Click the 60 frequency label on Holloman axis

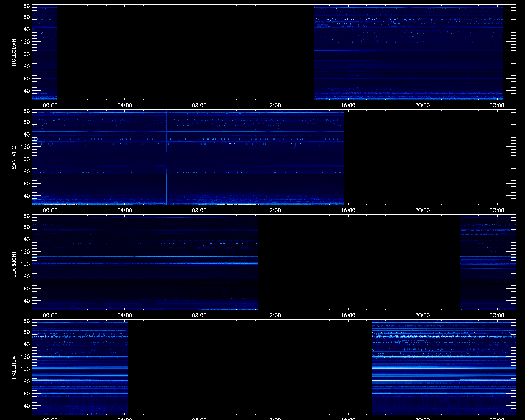(x=27, y=79)
